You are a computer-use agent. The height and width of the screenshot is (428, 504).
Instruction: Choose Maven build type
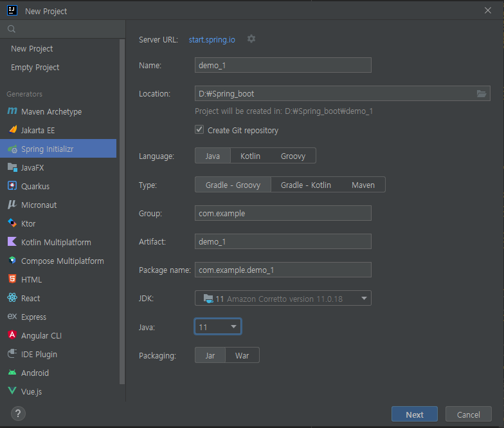[x=363, y=185]
